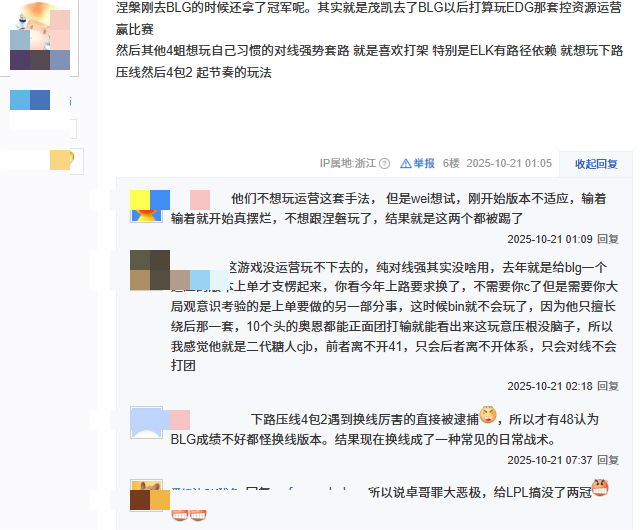Click the blue username block below the poster's avatar
The height and width of the screenshot is (530, 643).
point(30,100)
